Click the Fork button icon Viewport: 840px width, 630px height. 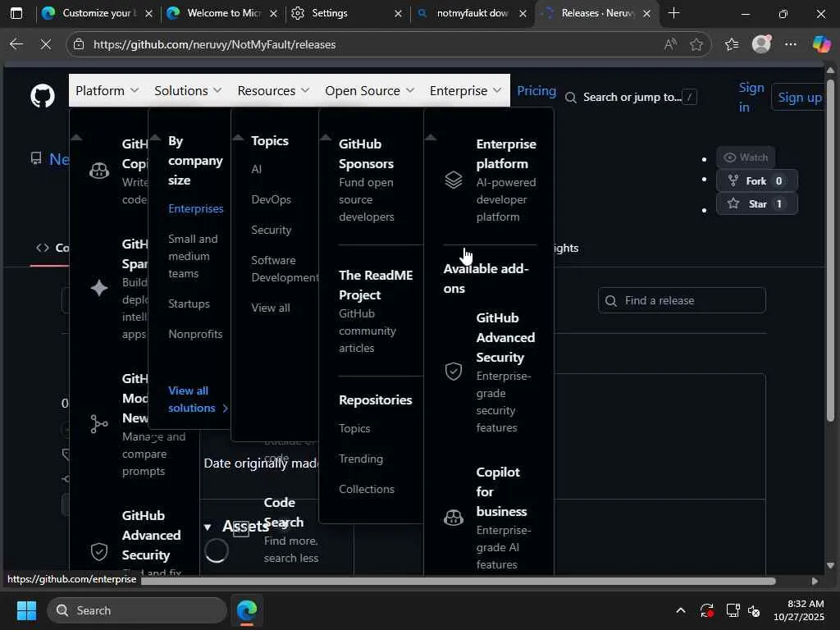733,180
